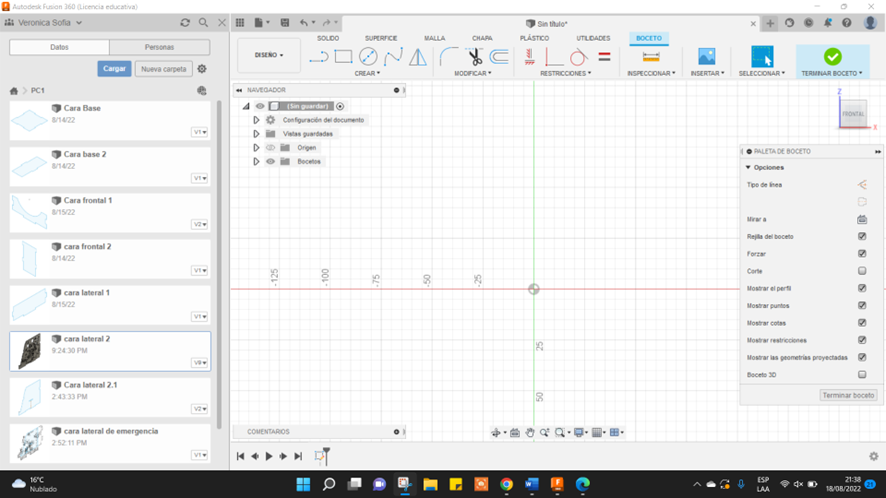Uncheck Rejilla del boceto
Viewport: 886px width, 498px height.
click(x=862, y=236)
